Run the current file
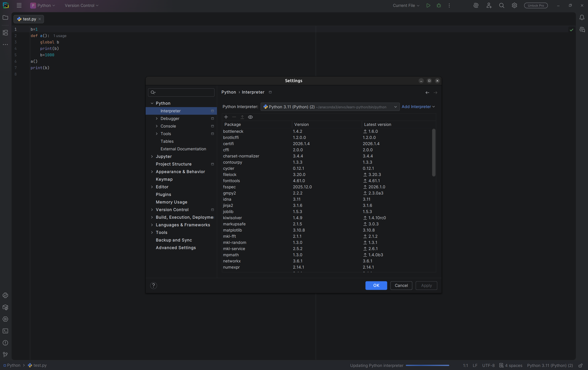 click(x=428, y=5)
